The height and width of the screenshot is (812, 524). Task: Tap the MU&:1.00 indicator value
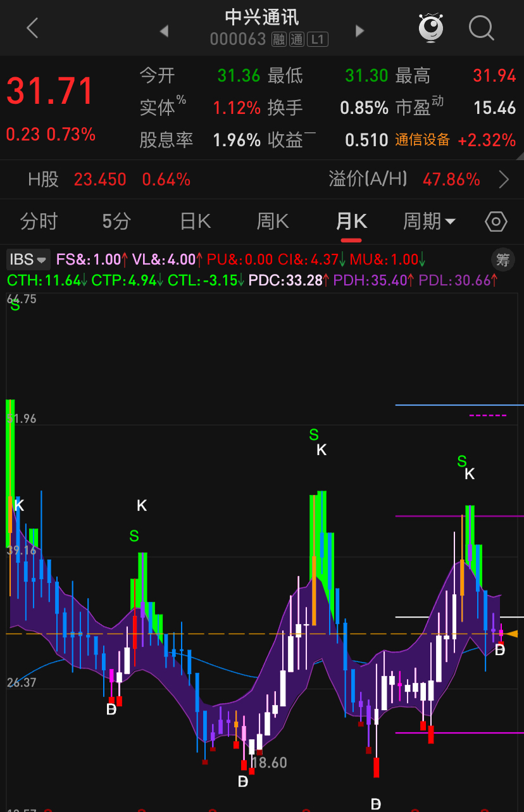[387, 259]
